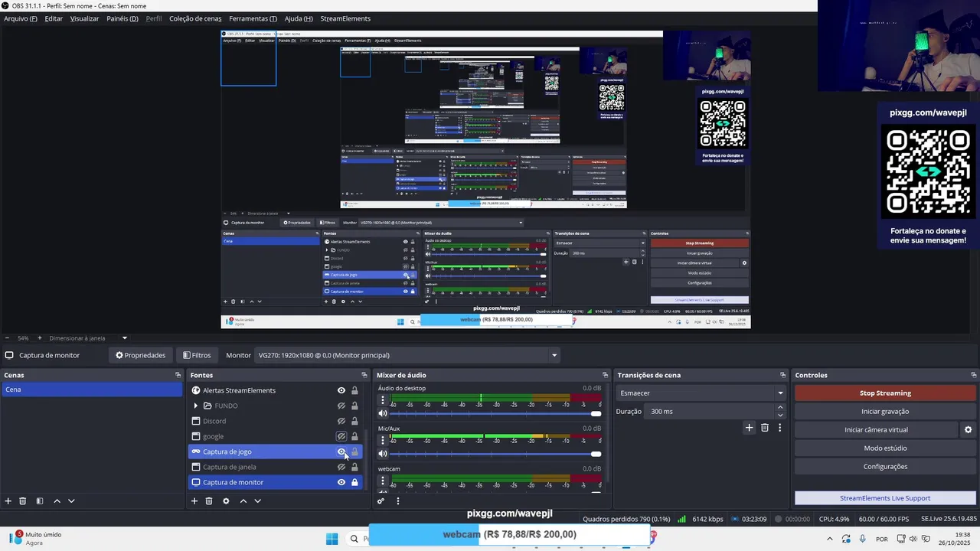Open Arquivo menu
Image resolution: width=980 pixels, height=551 pixels.
point(21,18)
